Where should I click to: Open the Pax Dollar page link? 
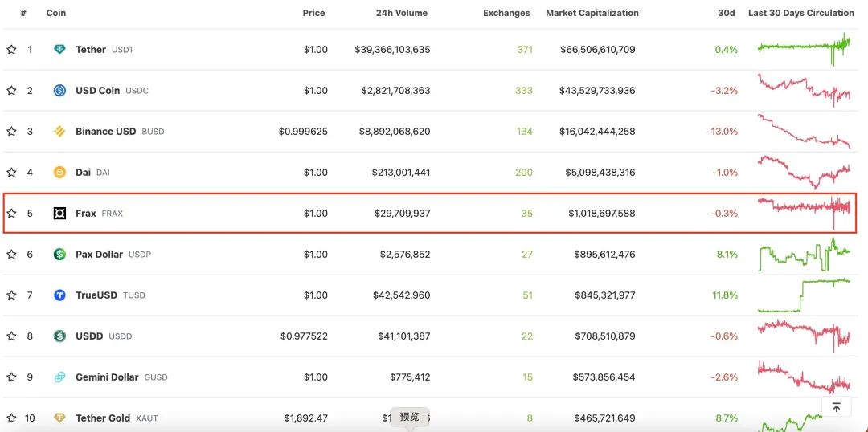coord(99,255)
